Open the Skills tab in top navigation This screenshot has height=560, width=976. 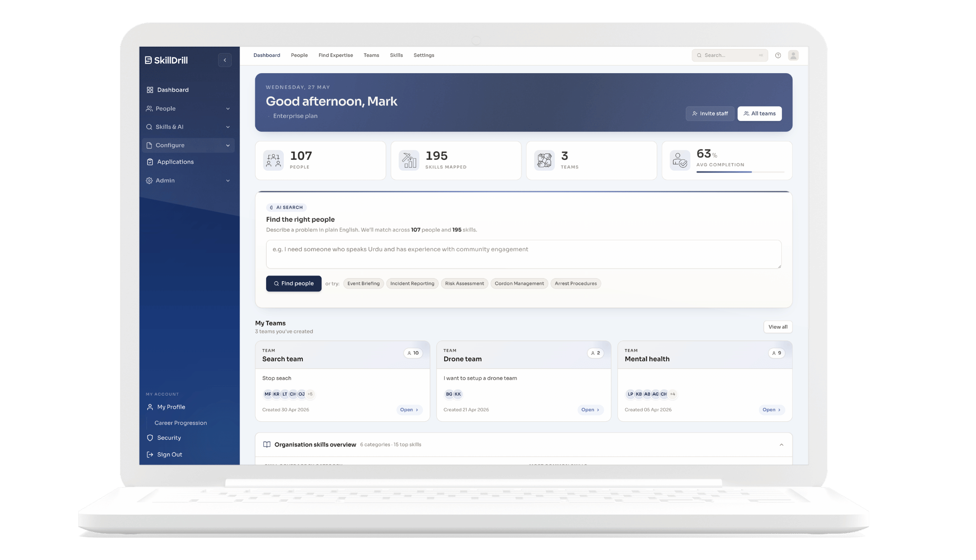396,55
